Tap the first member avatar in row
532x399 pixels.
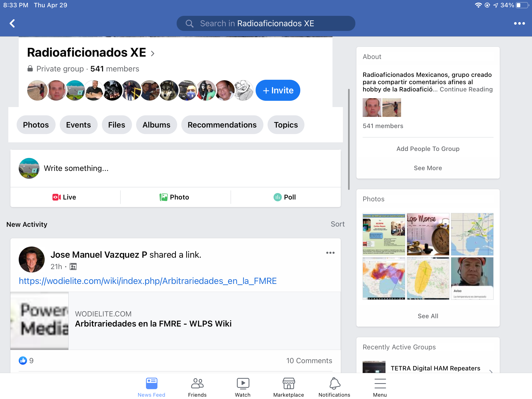[x=37, y=90]
